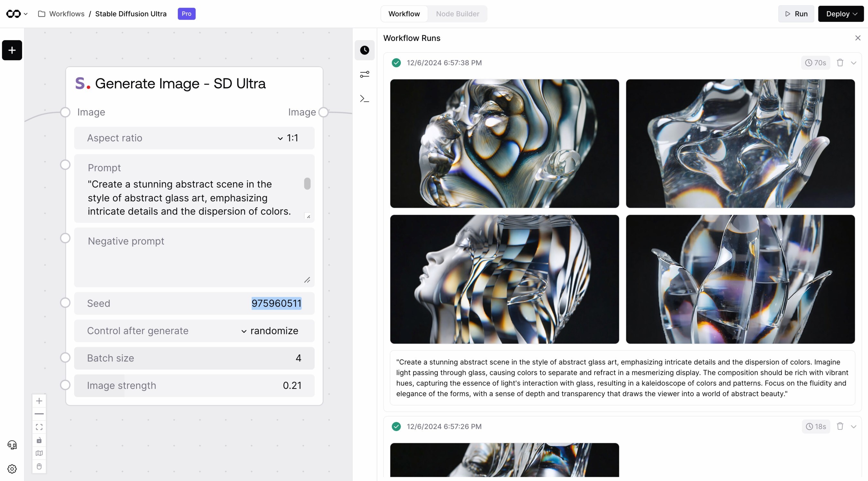868x481 pixels.
Task: Click the run's prompt description text
Action: click(622, 378)
